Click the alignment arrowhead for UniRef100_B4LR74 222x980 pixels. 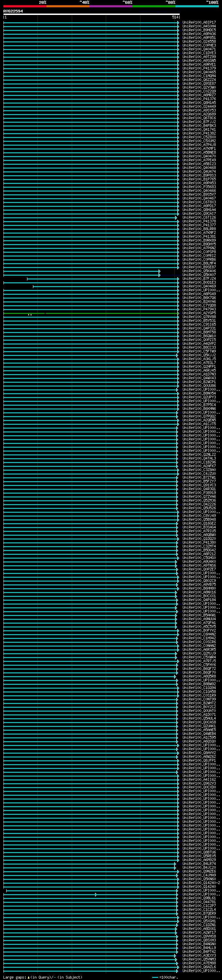[x=175, y=864]
